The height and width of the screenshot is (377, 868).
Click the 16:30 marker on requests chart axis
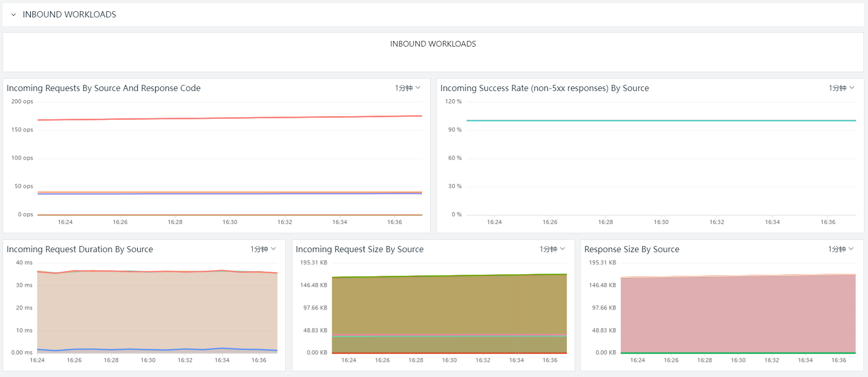click(x=230, y=222)
